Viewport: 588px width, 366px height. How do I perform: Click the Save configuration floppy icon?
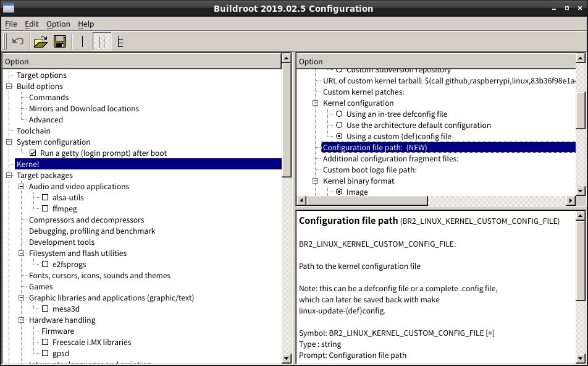[60, 41]
